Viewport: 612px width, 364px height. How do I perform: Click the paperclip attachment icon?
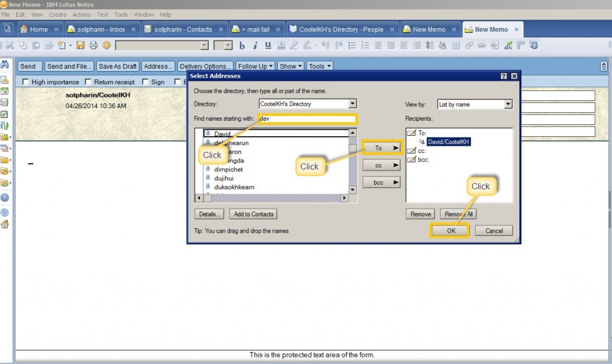pyautogui.click(x=469, y=45)
